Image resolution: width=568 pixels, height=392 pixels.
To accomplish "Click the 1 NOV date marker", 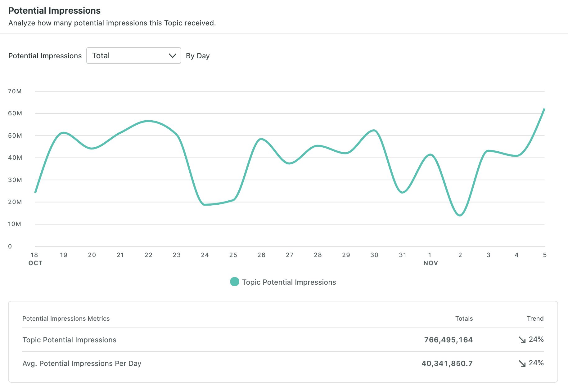I will pos(431,259).
